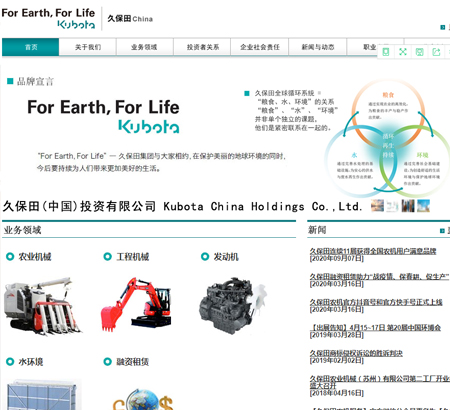The image size is (450, 410).
Task: Open the 投资者关系 menu item
Action: [x=203, y=47]
